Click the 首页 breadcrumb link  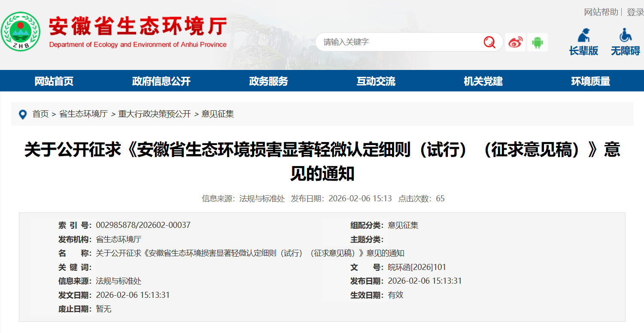pos(42,114)
